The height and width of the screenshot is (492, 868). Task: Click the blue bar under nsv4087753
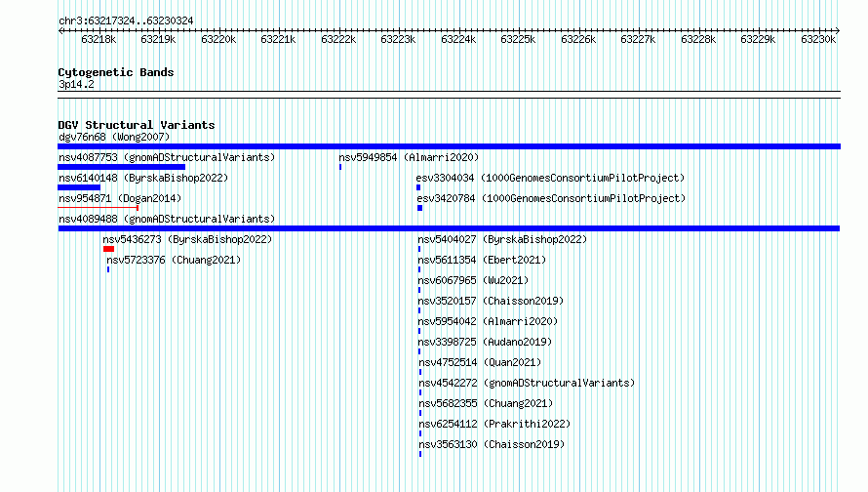pos(121,167)
